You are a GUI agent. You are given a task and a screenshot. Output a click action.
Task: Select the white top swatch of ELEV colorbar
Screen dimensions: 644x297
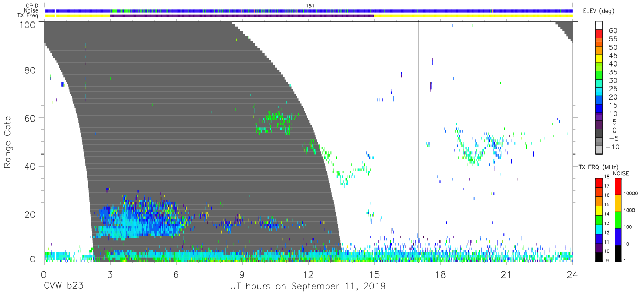click(599, 25)
